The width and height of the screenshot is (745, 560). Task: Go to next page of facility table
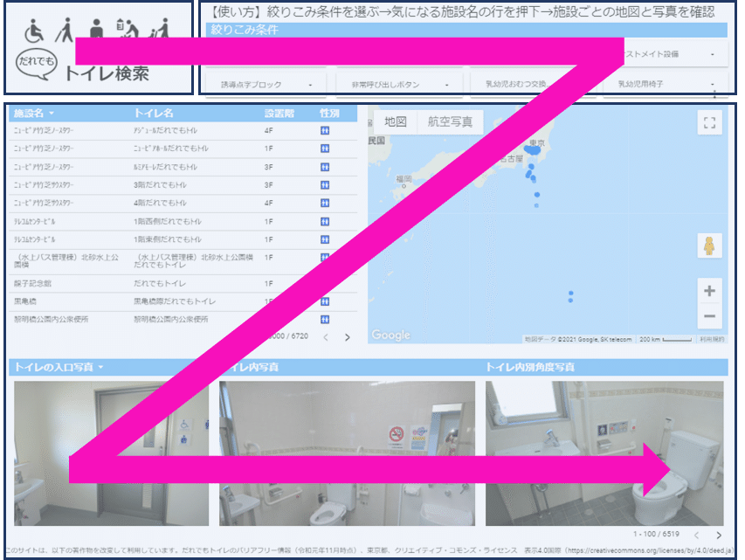(348, 337)
